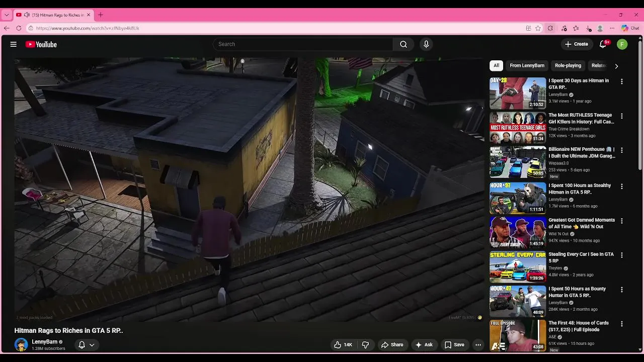Open split screen icon in address bar
This screenshot has height=362, width=644.
pos(528,28)
